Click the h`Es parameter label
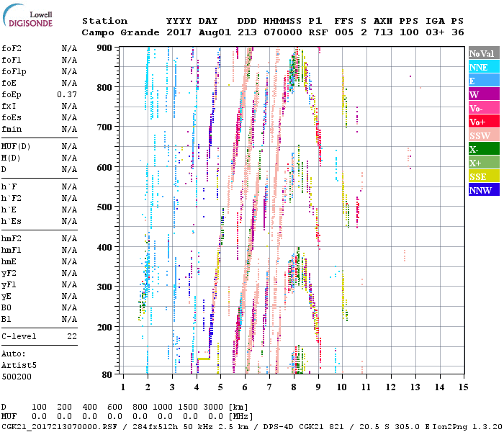Viewport: 504px width, 432px height. pyautogui.click(x=12, y=222)
